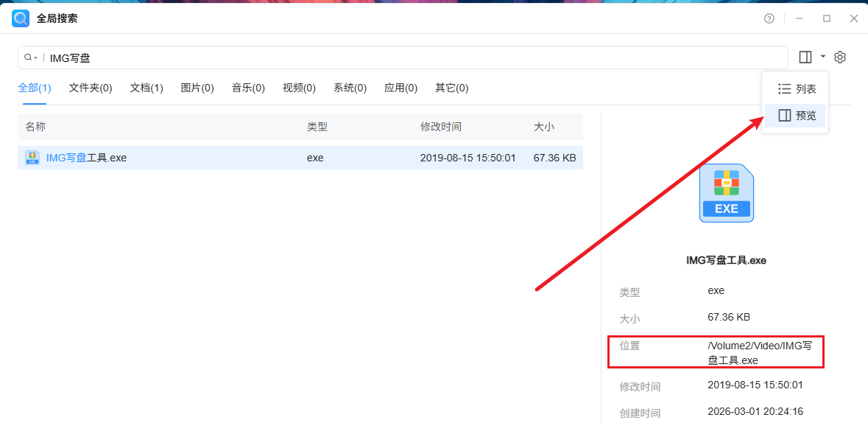Switch to 全部(1) tab

35,88
